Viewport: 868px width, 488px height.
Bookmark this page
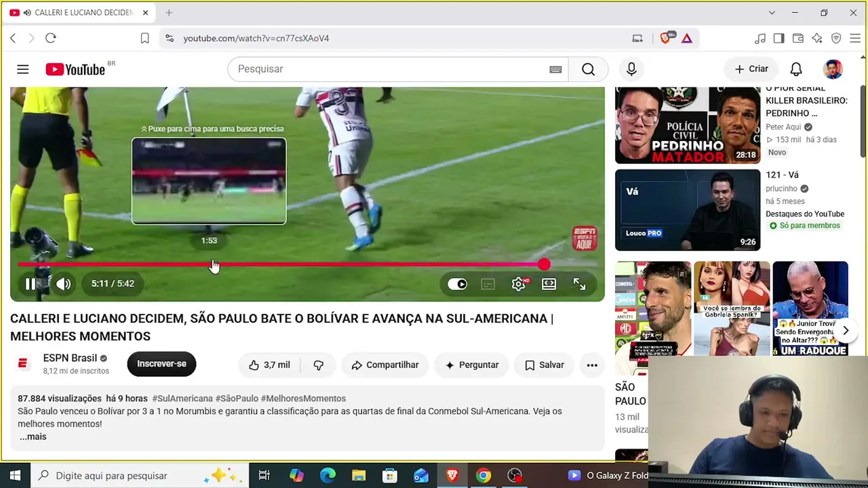coord(144,39)
